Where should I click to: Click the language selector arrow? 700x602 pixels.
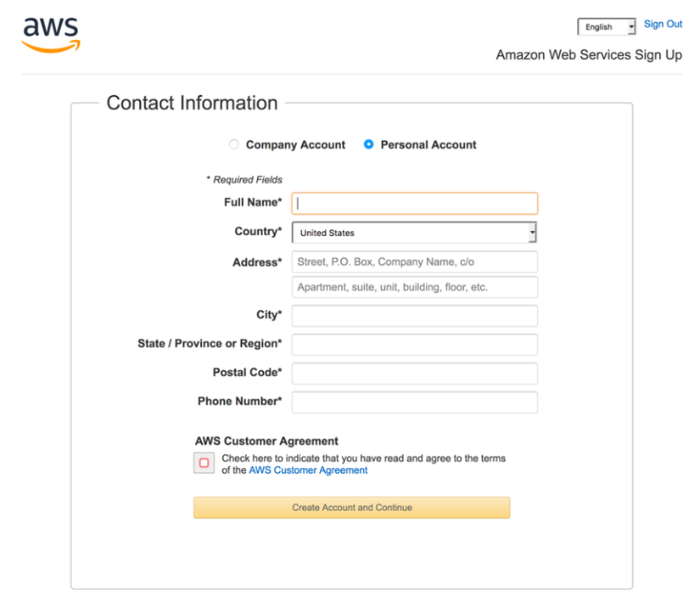631,27
